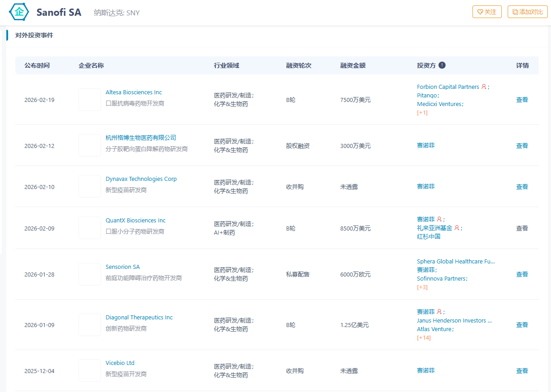Select Sofinnova Partners investor link
Viewport: 551px width, 392px height.
[x=441, y=278]
